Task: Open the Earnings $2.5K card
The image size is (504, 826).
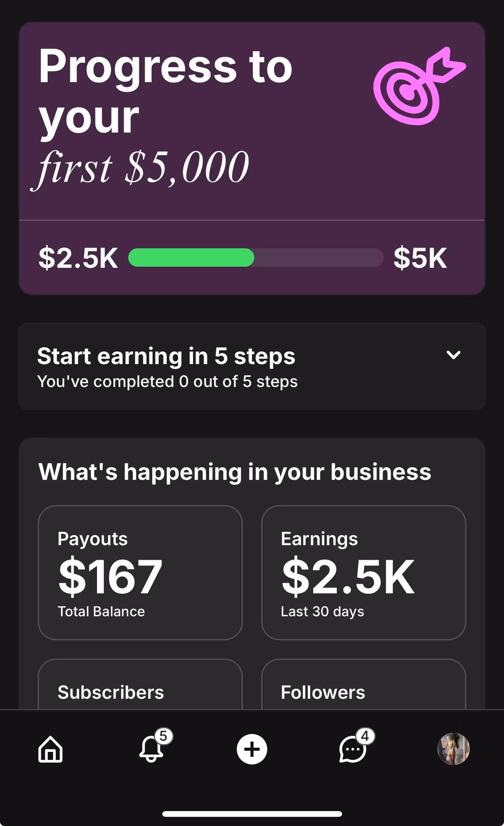Action: point(363,572)
